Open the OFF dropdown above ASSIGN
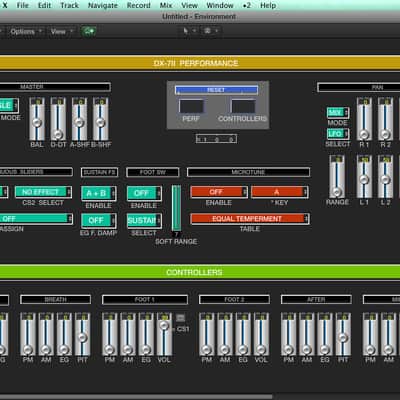 click(x=36, y=219)
